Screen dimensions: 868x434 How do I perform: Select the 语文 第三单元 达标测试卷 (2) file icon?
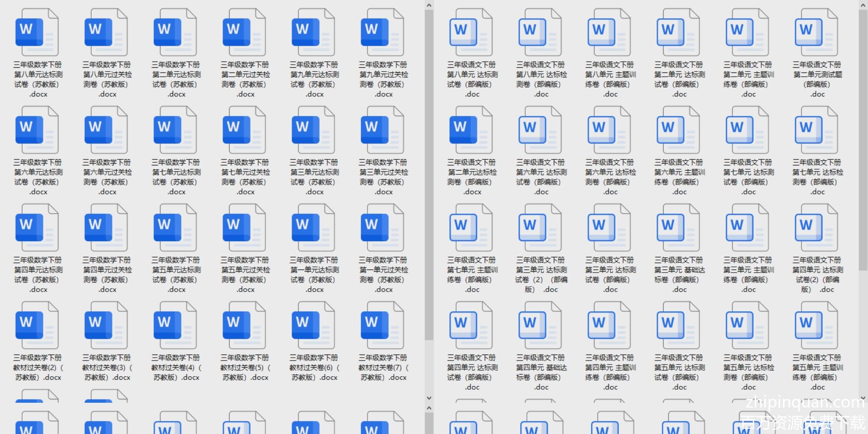point(540,227)
